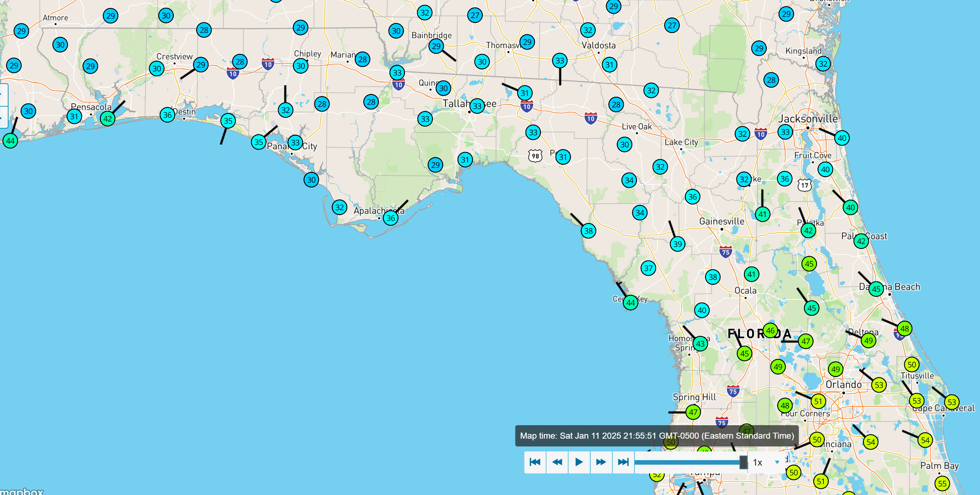The height and width of the screenshot is (495, 980).
Task: Select the 43 station at Homosassa Springs
Action: [x=700, y=344]
